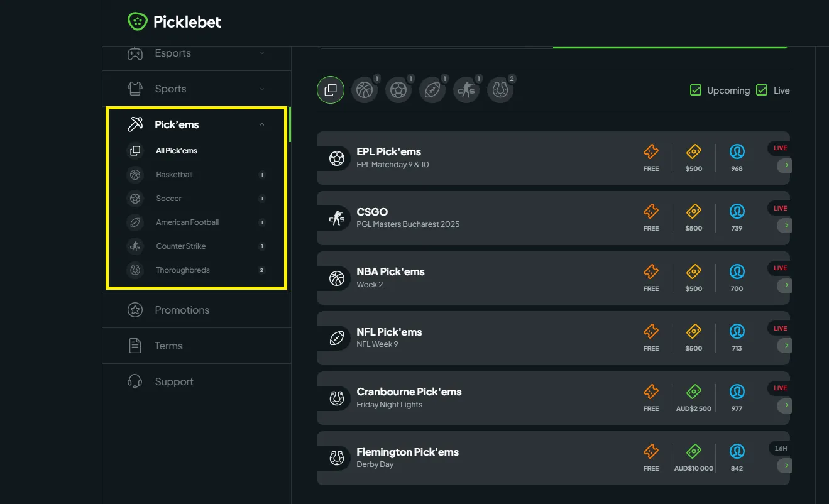Viewport: 829px width, 504px height.
Task: Click the All Pick'ems filter icon
Action: pyautogui.click(x=330, y=90)
